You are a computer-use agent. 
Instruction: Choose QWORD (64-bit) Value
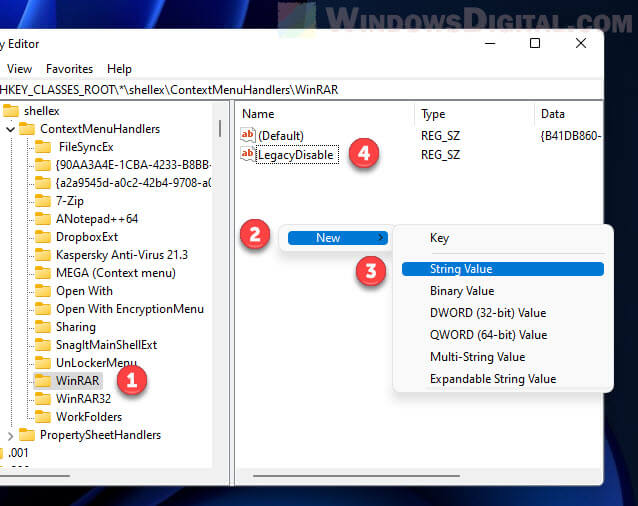pyautogui.click(x=488, y=335)
